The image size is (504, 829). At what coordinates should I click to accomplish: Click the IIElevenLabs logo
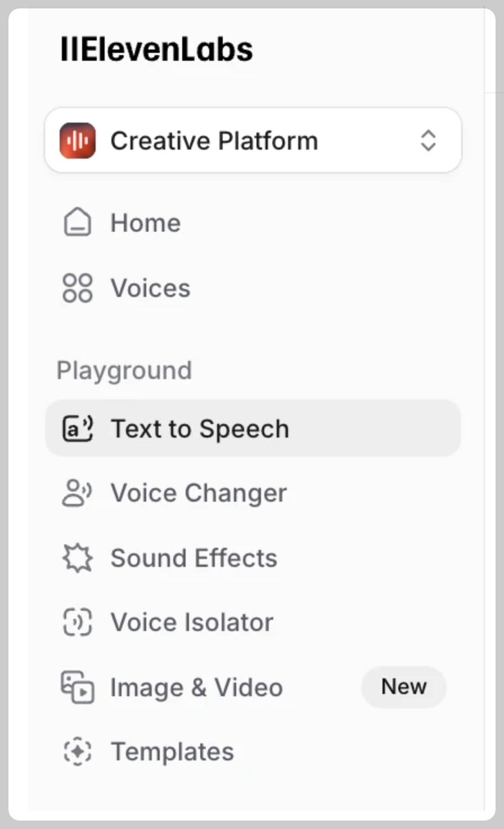tap(156, 49)
